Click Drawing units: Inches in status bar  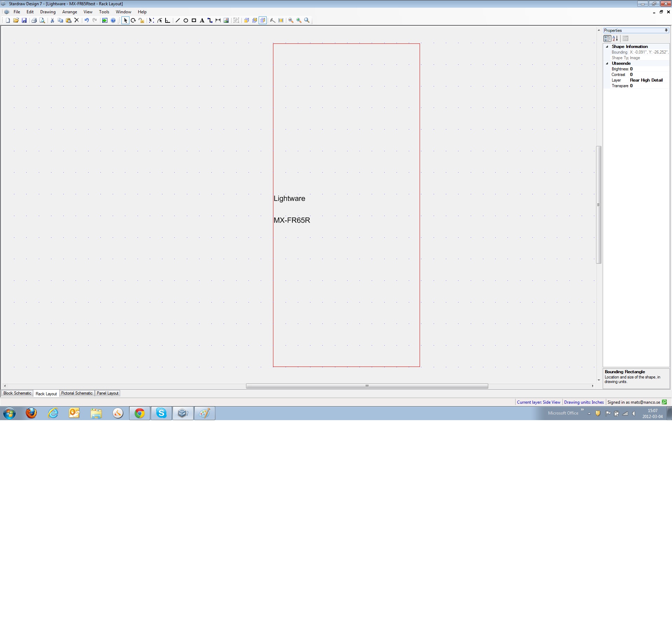[584, 402]
